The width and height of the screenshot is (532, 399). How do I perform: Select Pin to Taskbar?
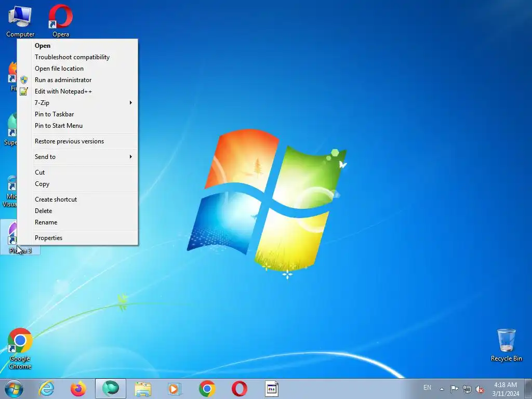pyautogui.click(x=77, y=114)
